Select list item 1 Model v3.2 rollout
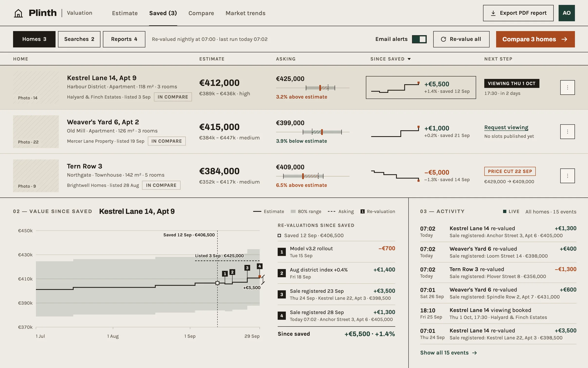The width and height of the screenshot is (588, 368). 336,252
